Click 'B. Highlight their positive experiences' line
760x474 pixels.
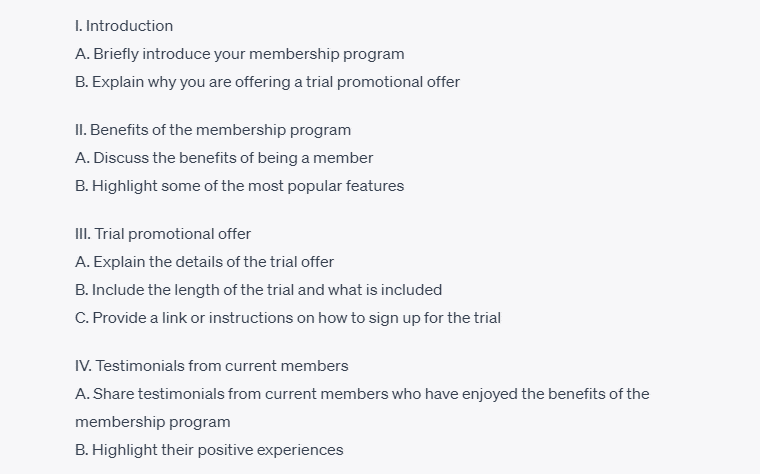209,450
